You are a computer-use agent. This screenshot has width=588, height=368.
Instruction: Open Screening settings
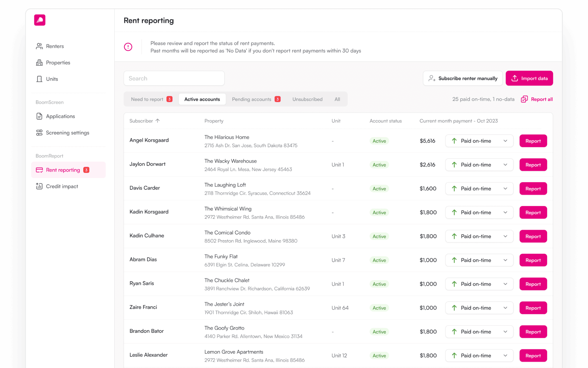click(x=67, y=133)
